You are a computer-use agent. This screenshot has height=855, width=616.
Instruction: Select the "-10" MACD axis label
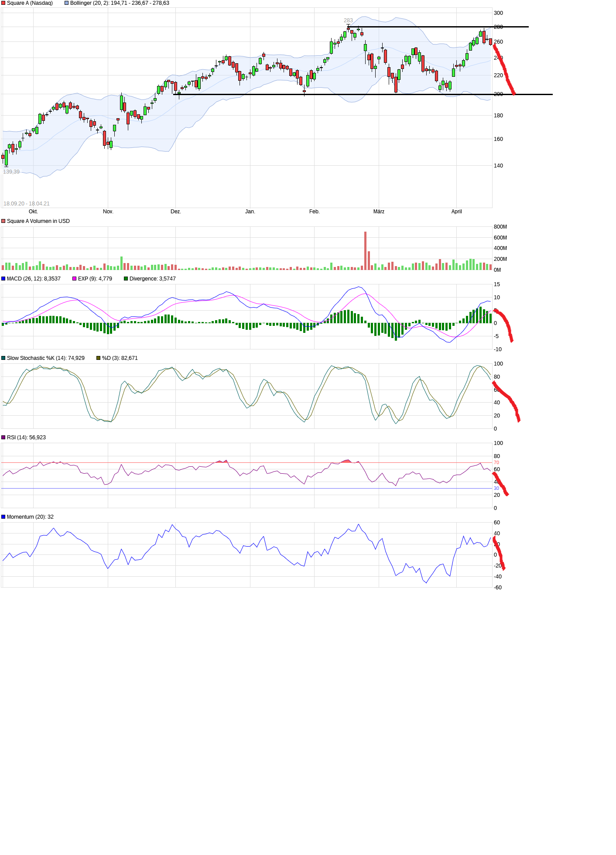coord(498,349)
